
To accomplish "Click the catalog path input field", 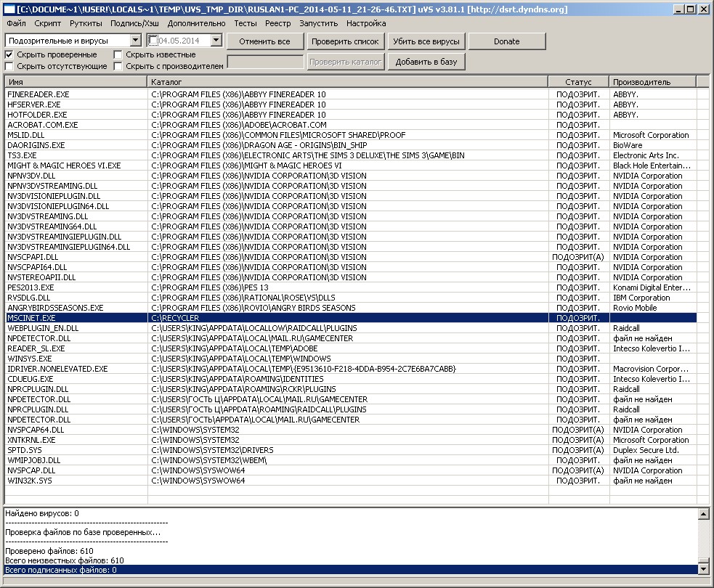I will [265, 62].
